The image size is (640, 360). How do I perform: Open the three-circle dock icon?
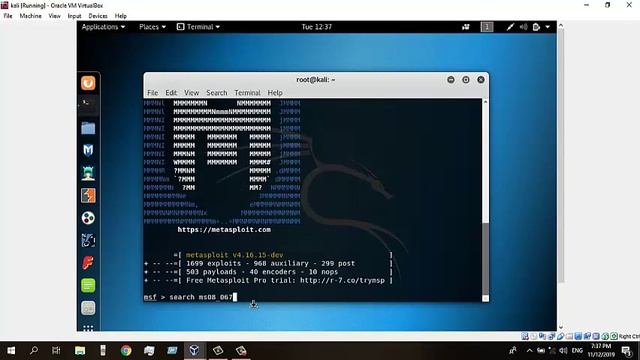[x=88, y=218]
